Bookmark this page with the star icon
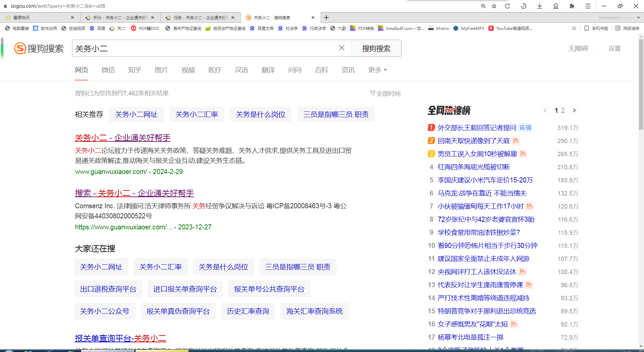This screenshot has height=352, width=644. [x=494, y=6]
